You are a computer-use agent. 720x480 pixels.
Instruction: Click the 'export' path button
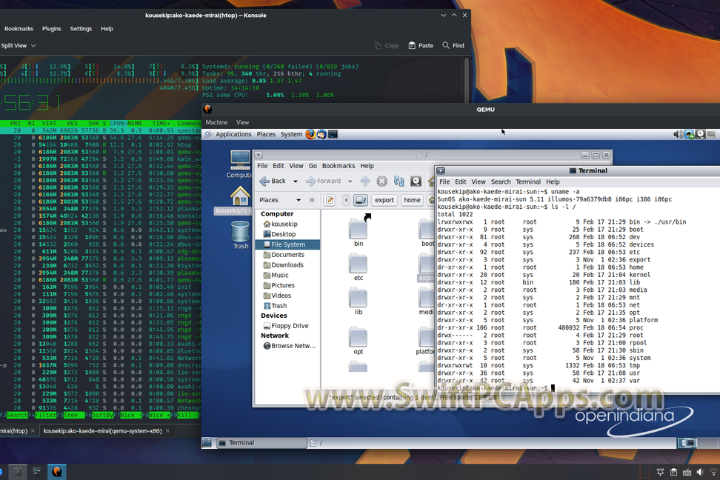(384, 200)
